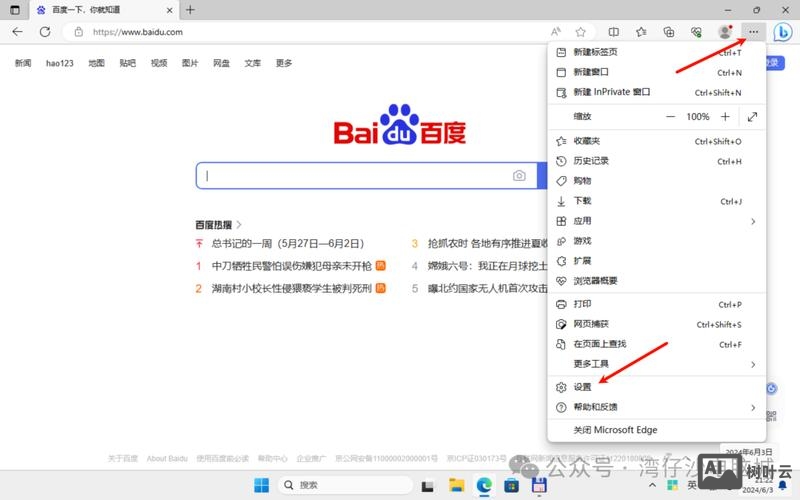Expand the 帮助和反馈 submenu

[x=656, y=407]
